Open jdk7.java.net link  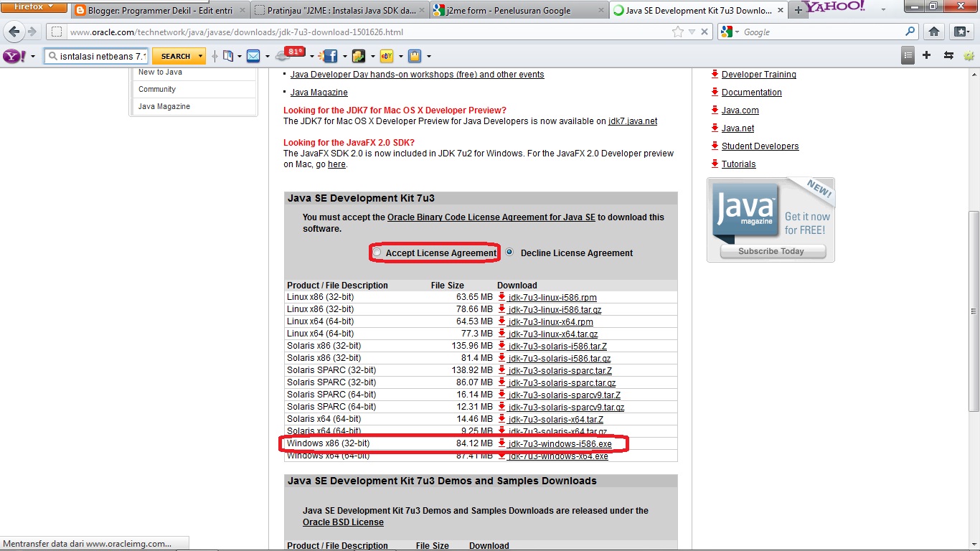633,121
